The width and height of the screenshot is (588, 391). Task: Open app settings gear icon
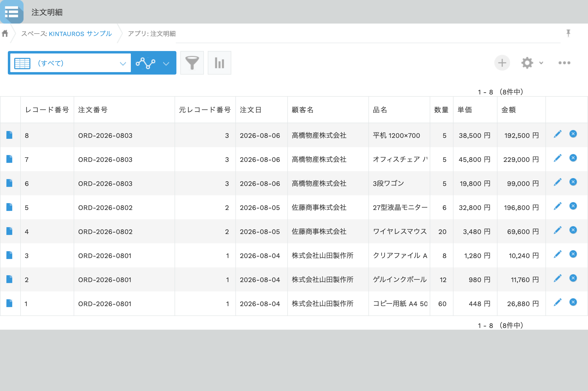pos(527,63)
